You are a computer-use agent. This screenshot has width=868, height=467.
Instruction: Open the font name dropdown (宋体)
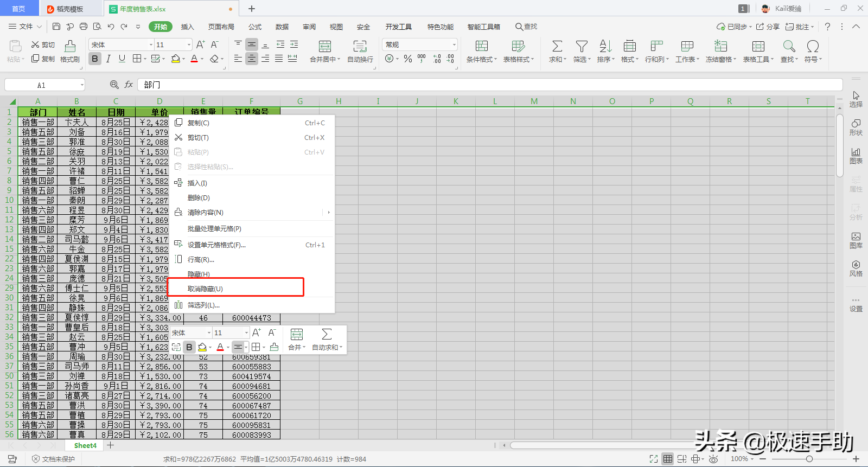pyautogui.click(x=151, y=44)
